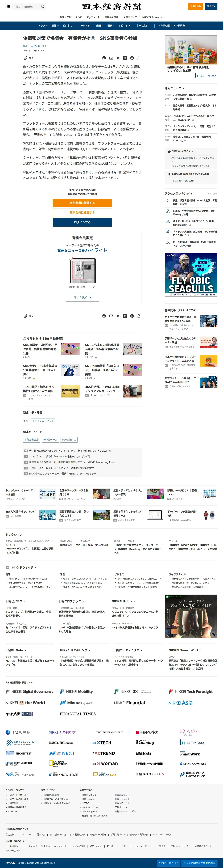Open Myニュース menu item
223x868 pixels.
[x=93, y=17]
